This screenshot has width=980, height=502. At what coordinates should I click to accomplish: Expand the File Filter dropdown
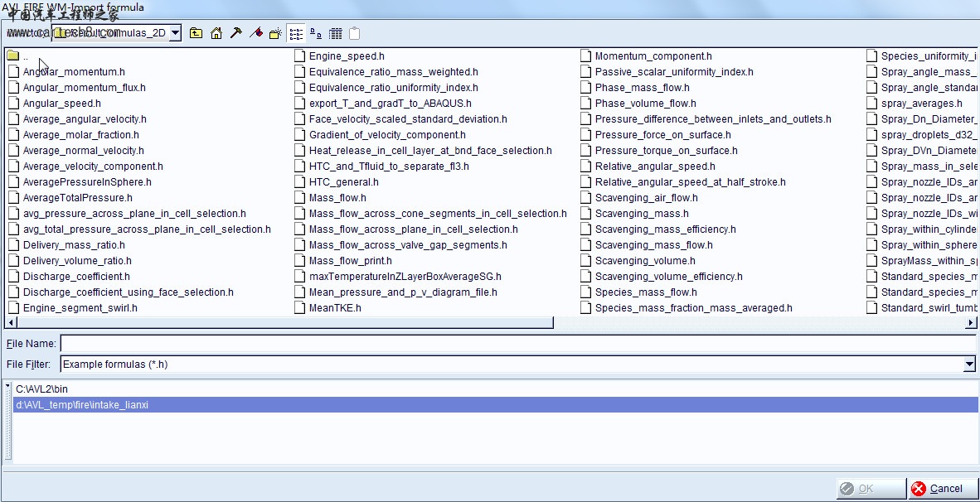click(968, 364)
